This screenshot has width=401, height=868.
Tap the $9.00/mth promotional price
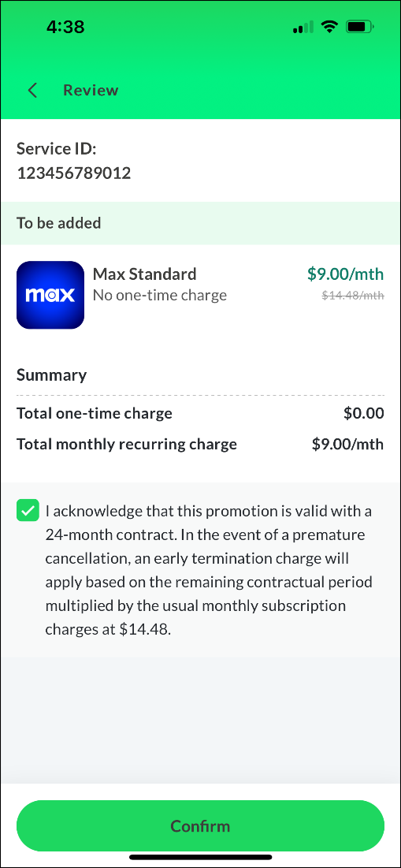click(346, 274)
